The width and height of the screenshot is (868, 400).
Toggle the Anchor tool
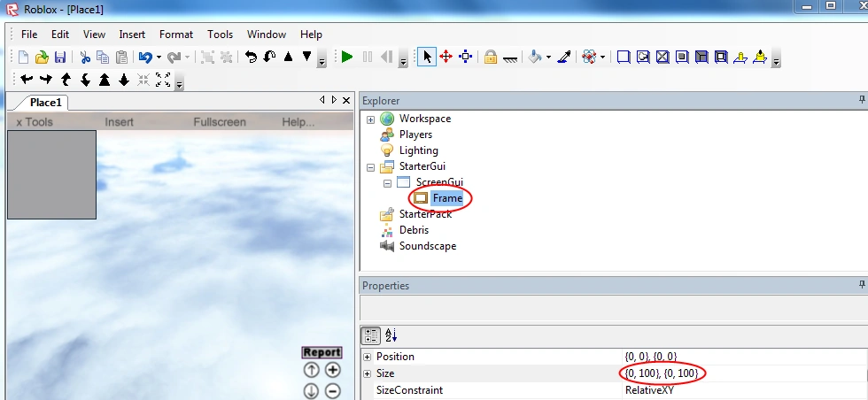pyautogui.click(x=510, y=58)
